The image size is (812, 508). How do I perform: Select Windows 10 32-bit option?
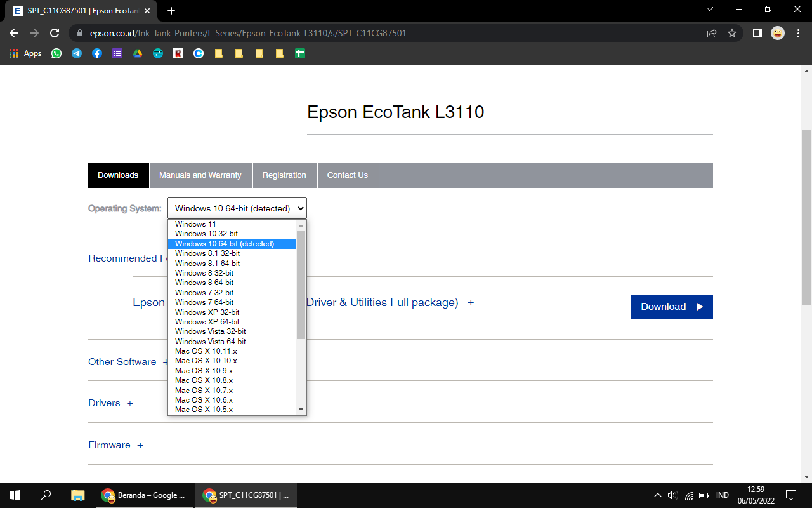[232, 234]
